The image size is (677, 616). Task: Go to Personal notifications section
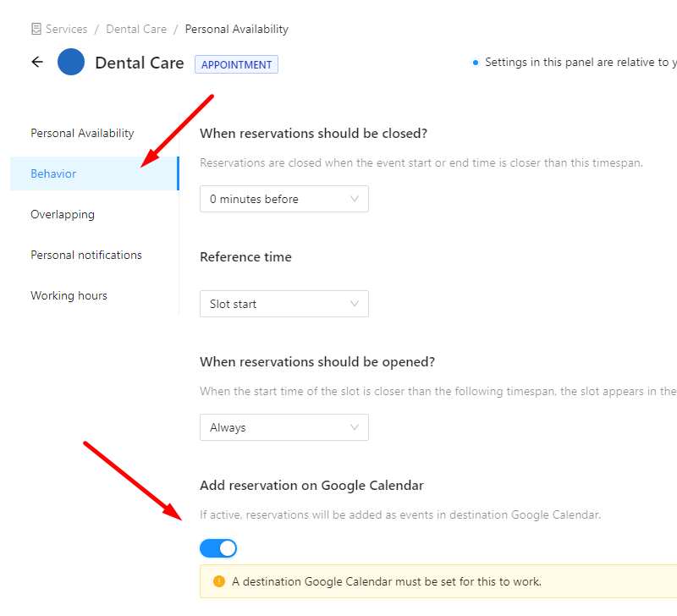[86, 255]
